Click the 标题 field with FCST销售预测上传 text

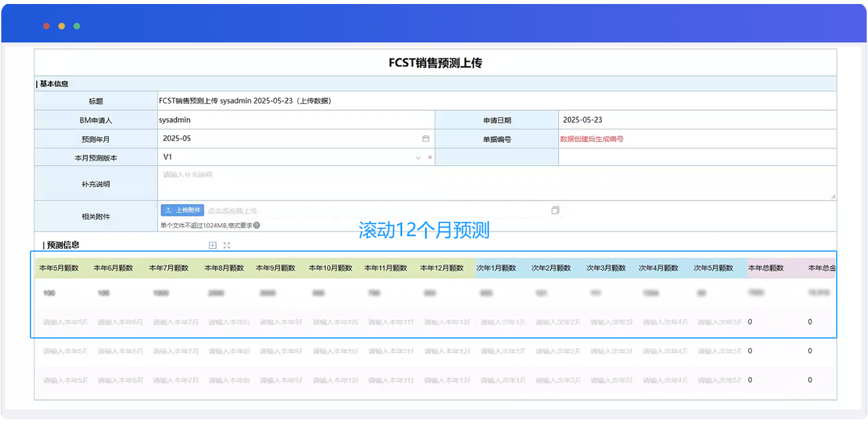click(496, 101)
